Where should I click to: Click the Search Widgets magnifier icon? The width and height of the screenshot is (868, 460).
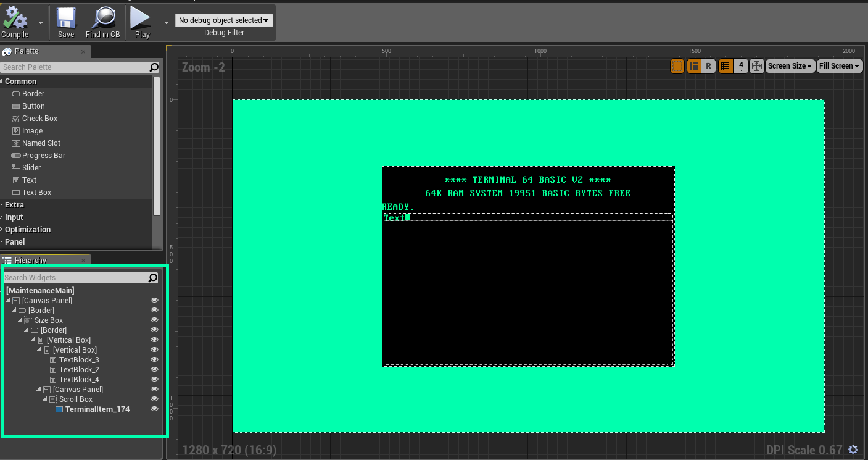(x=153, y=278)
